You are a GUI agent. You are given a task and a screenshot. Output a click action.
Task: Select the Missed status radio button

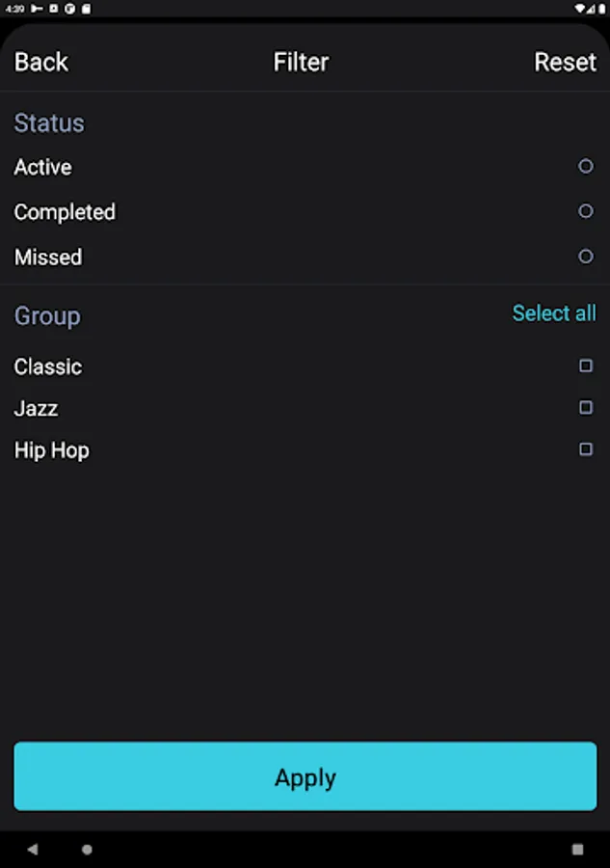pos(586,257)
